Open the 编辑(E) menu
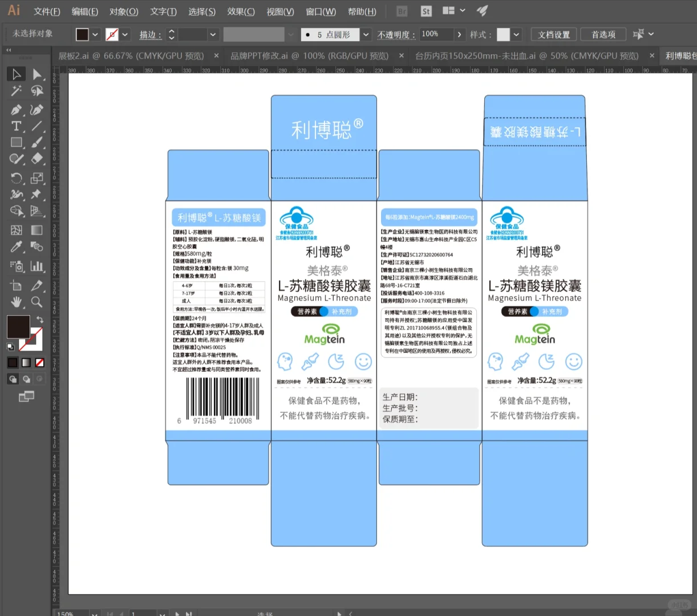 85,11
